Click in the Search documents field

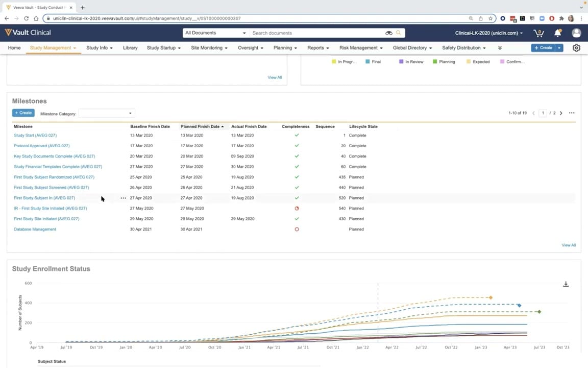tap(318, 33)
